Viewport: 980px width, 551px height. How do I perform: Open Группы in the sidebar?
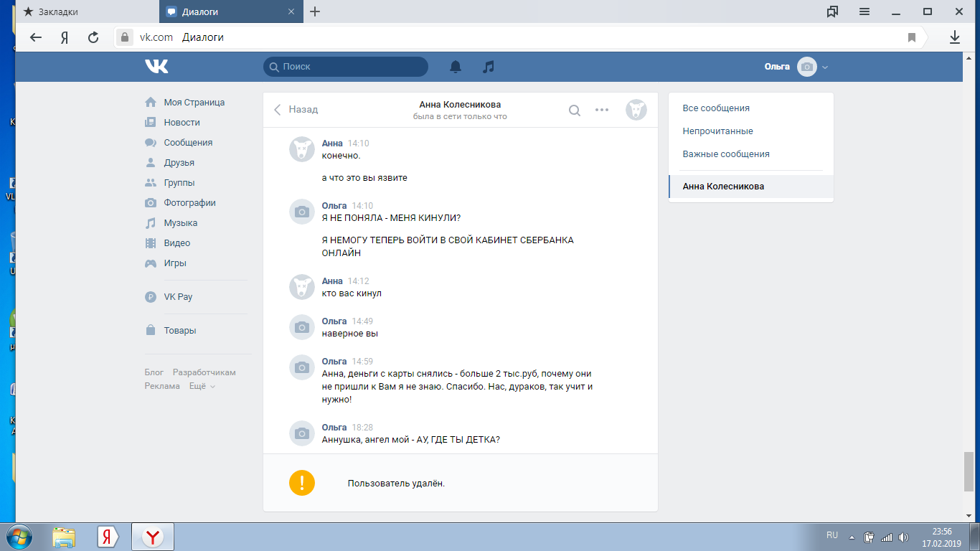pos(179,183)
